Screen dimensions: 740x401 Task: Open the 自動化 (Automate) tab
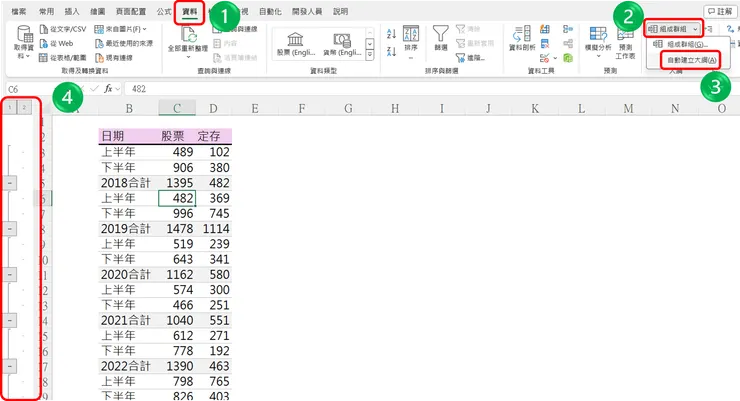[x=270, y=11]
